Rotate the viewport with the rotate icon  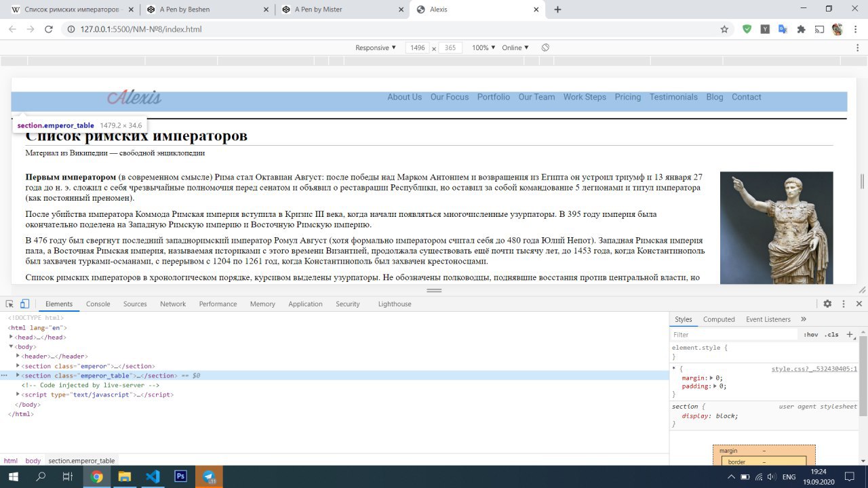click(545, 47)
